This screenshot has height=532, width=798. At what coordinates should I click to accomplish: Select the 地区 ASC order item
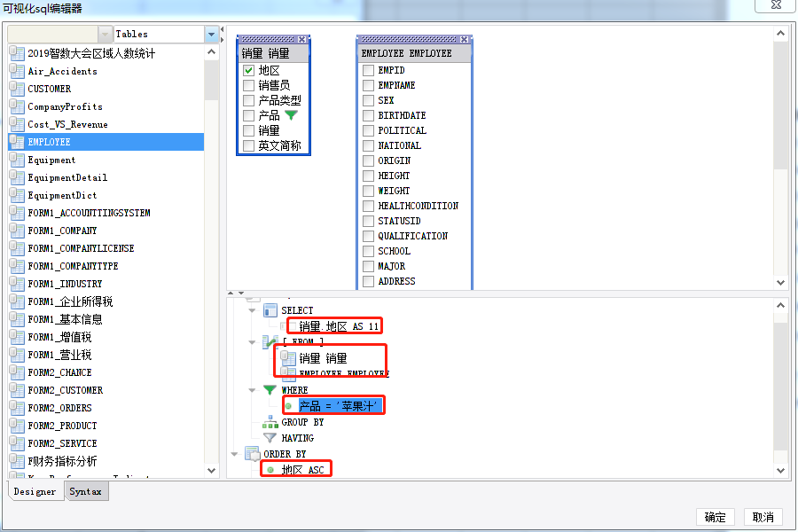tap(303, 470)
